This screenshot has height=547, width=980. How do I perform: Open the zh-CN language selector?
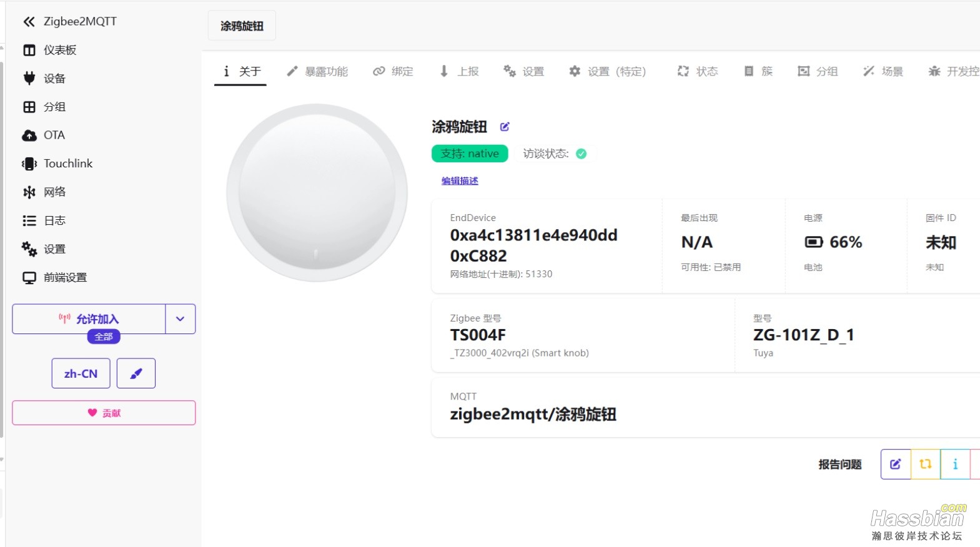pos(81,373)
